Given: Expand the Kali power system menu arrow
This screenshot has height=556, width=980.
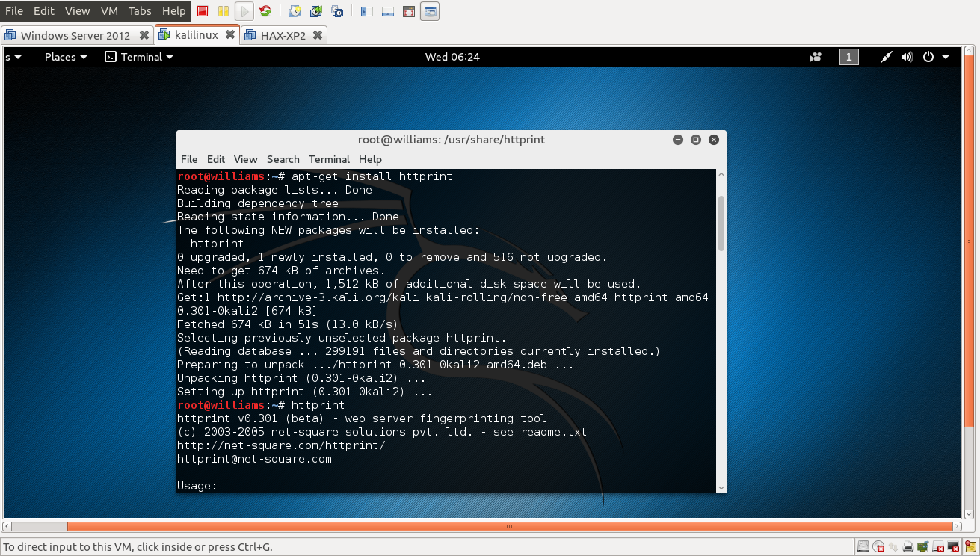Looking at the screenshot, I should [946, 57].
